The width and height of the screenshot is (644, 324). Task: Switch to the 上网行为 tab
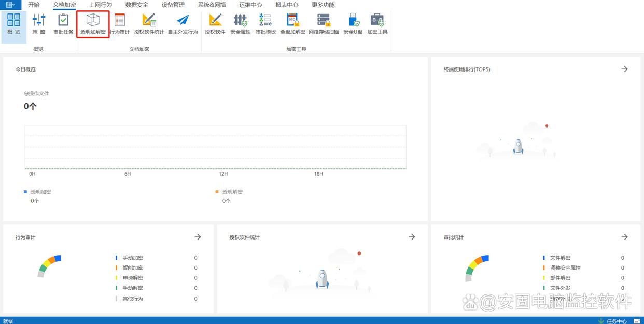click(101, 5)
